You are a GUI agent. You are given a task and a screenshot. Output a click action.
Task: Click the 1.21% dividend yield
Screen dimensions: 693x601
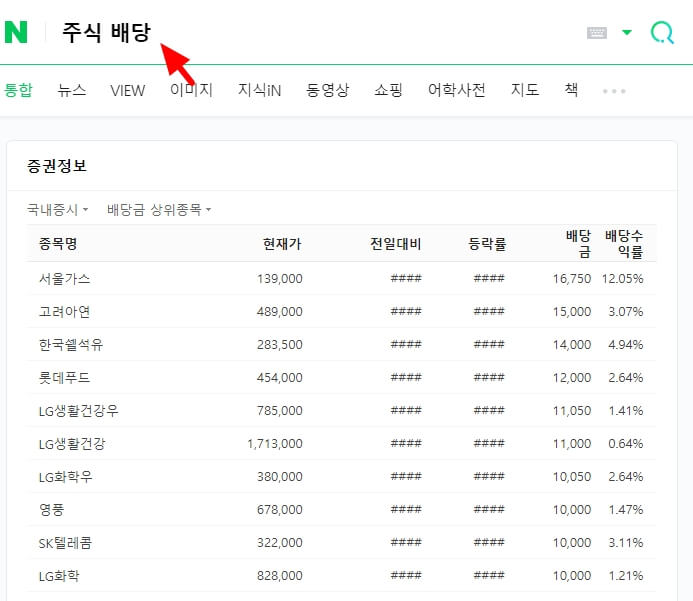click(625, 576)
